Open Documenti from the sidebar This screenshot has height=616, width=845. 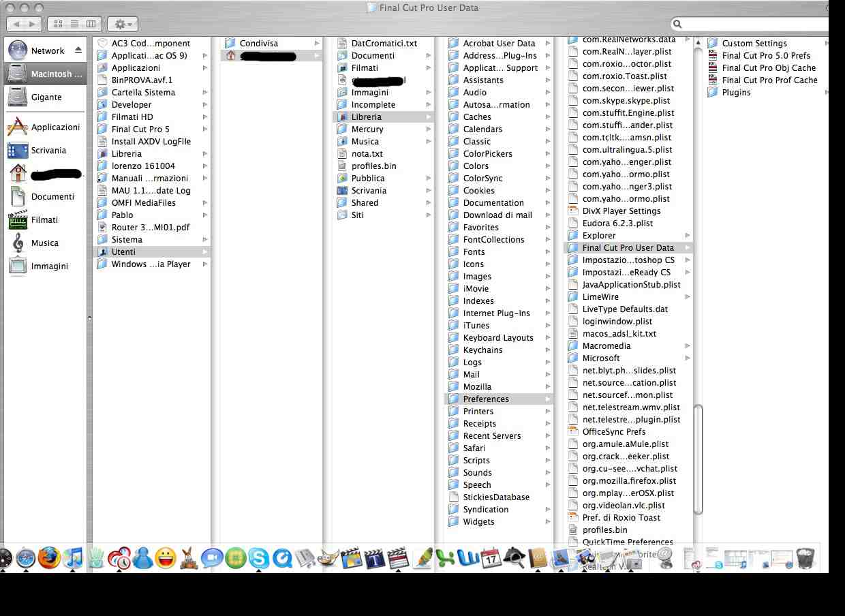coord(45,196)
